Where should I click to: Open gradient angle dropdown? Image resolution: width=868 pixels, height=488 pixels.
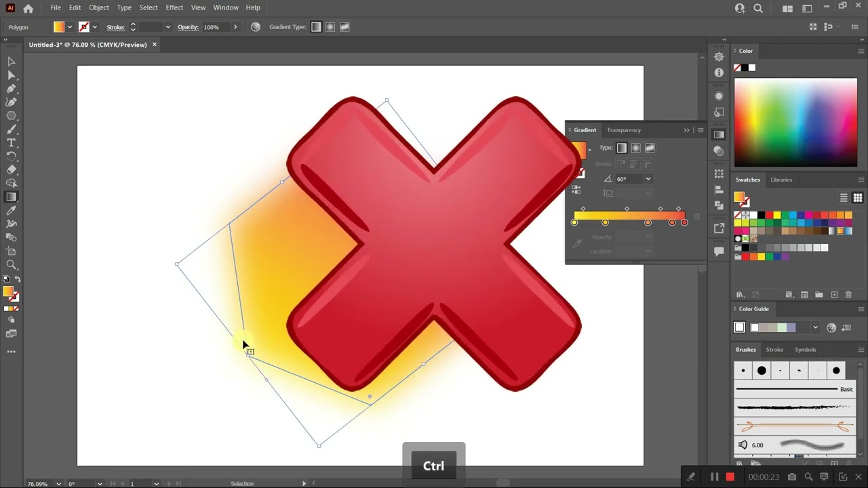click(x=648, y=179)
